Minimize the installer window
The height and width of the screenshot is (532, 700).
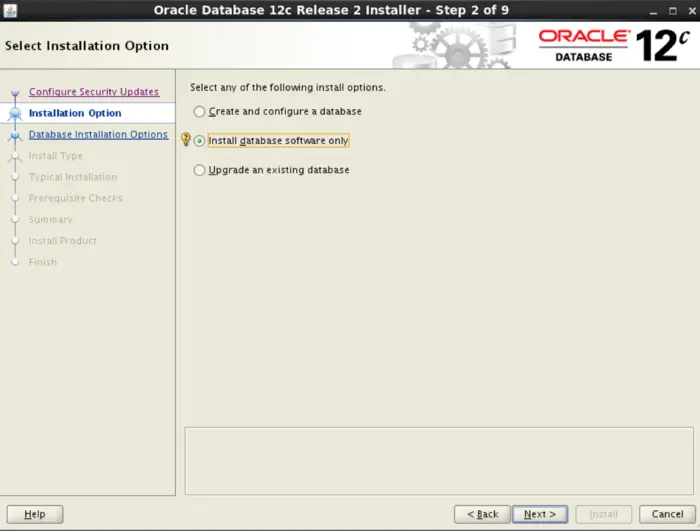[653, 11]
